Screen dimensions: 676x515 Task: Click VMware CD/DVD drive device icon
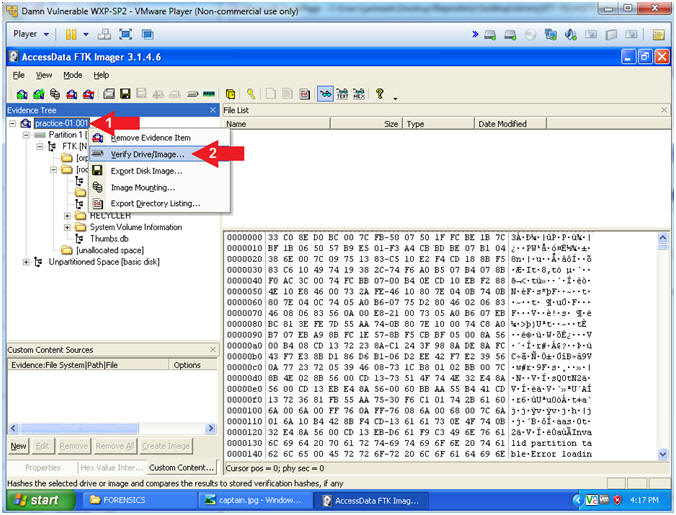pos(530,34)
